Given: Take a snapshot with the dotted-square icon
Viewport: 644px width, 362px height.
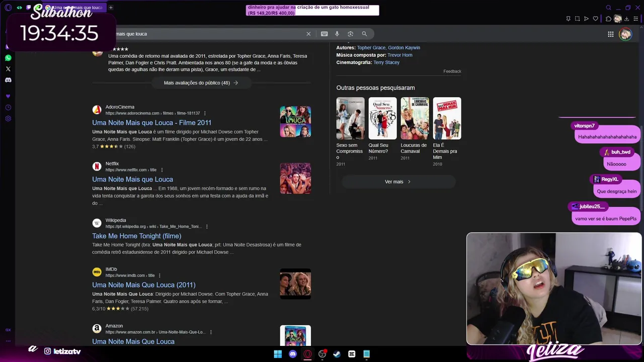Looking at the screenshot, I should (x=577, y=19).
